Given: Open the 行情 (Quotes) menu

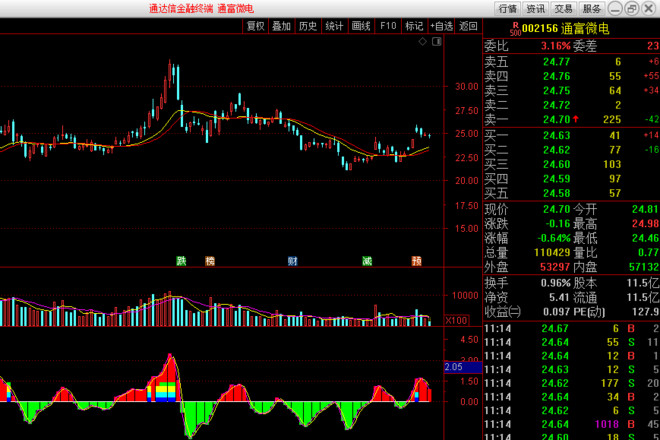Looking at the screenshot, I should click(x=507, y=9).
